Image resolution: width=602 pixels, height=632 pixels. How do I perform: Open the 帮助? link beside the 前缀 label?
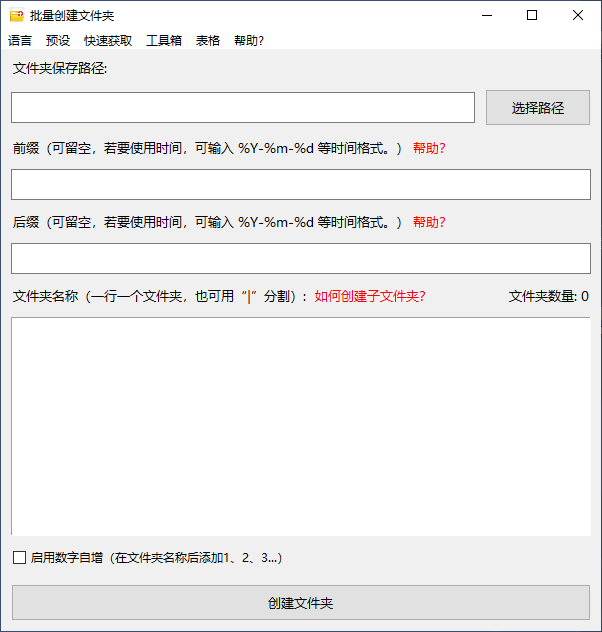pos(429,148)
